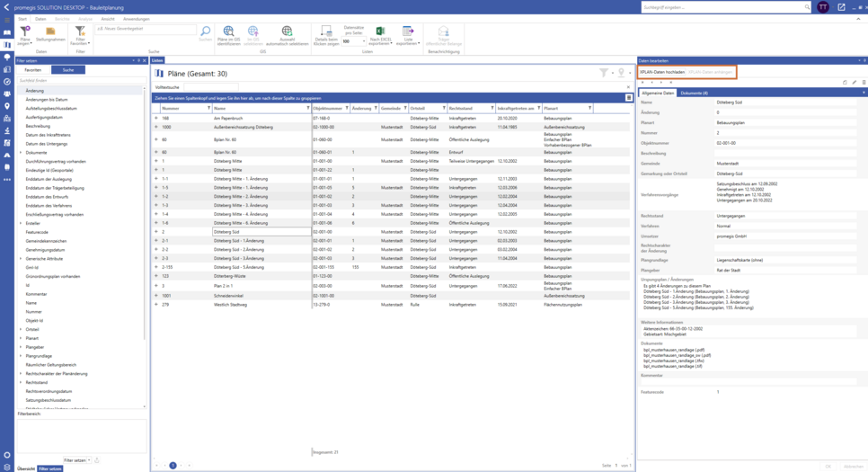Viewport: 868px width, 472px height.
Task: Open Filter Favoriten ribbon icon
Action: [x=80, y=31]
